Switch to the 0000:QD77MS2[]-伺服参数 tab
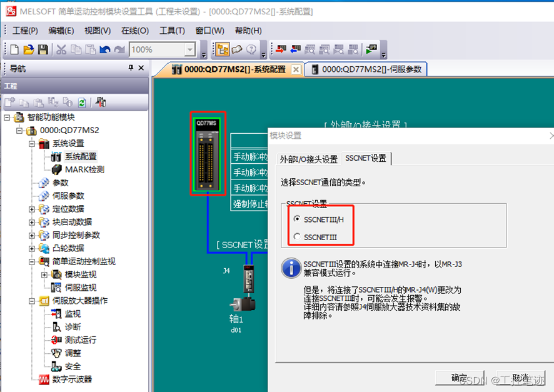The height and width of the screenshot is (392, 554). pos(367,69)
